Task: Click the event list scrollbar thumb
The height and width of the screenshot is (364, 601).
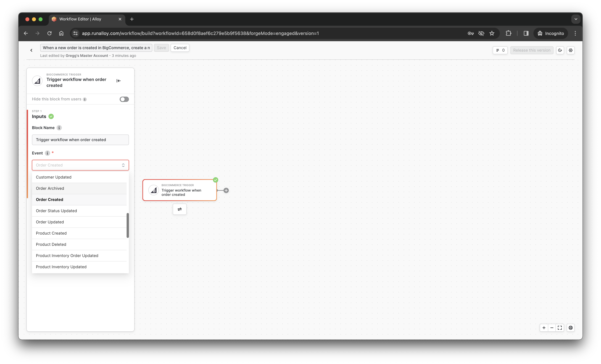Action: 128,225
